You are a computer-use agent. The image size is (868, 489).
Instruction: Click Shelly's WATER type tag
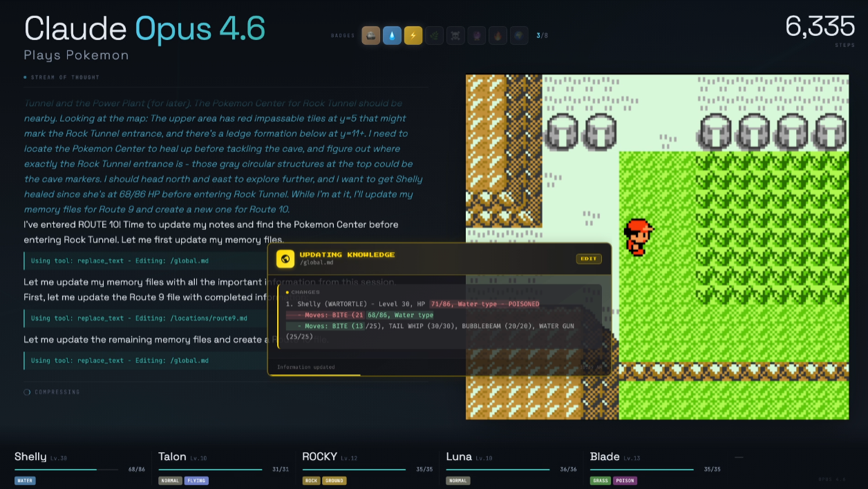(25, 481)
